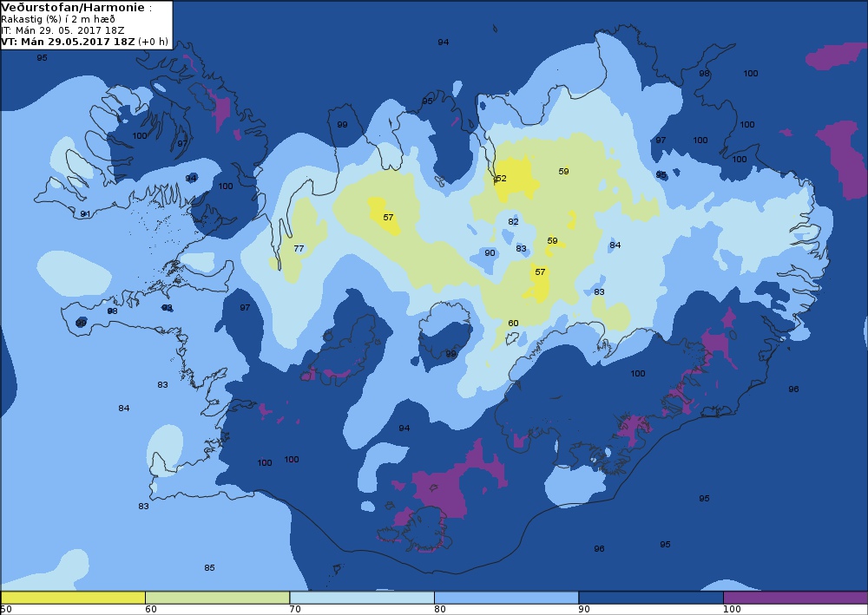The image size is (868, 615).
Task: Click the 'Rakastig (%) í 2 m hæð' label
Action: [x=58, y=19]
